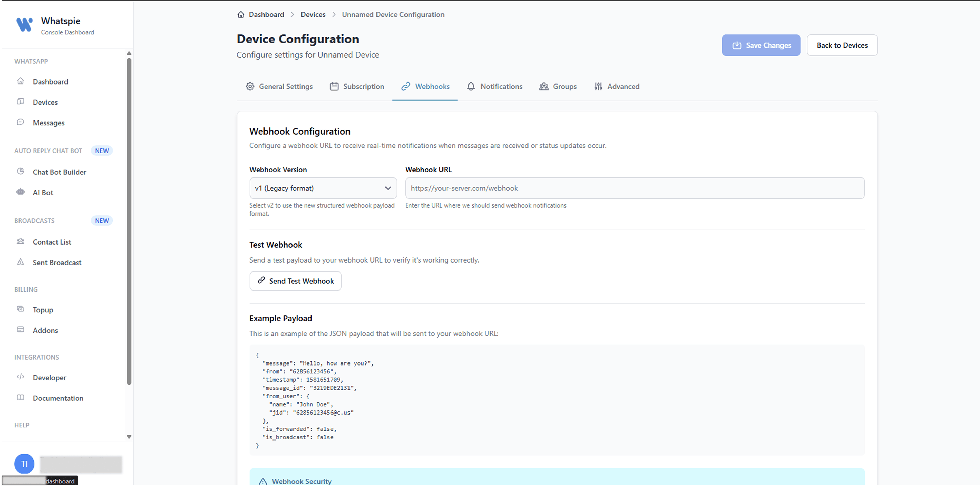The image size is (980, 487).
Task: Click the Documentation book icon
Action: tap(21, 398)
